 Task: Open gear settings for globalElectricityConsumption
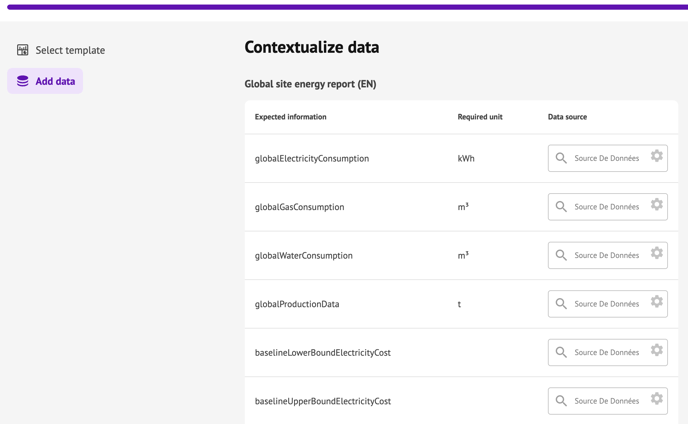tap(657, 156)
